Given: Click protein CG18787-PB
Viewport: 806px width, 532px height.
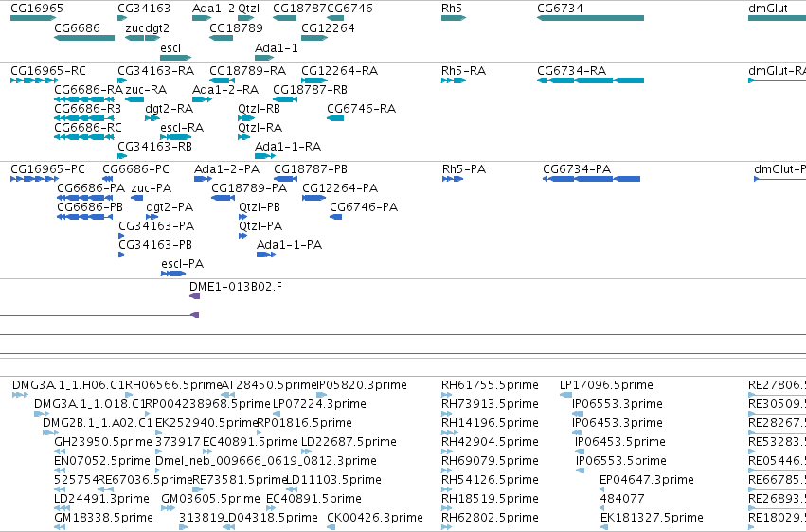Looking at the screenshot, I should click(311, 169).
